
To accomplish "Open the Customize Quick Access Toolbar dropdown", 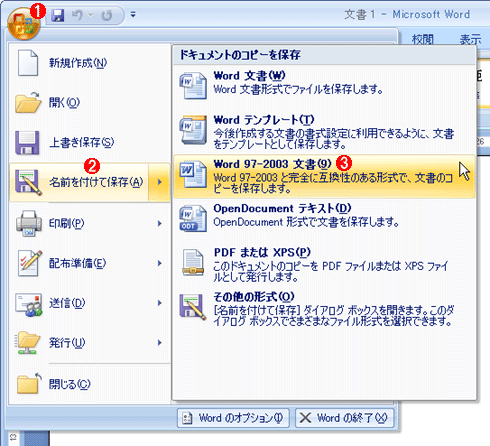I will (x=133, y=15).
